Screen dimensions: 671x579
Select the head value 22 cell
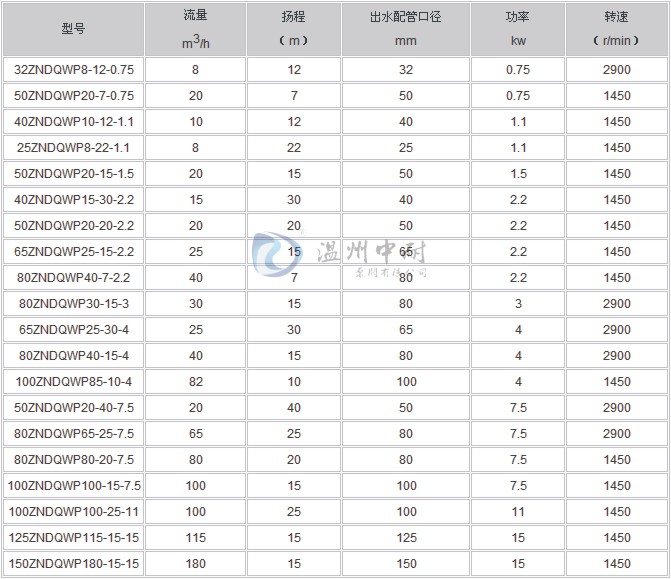[293, 148]
